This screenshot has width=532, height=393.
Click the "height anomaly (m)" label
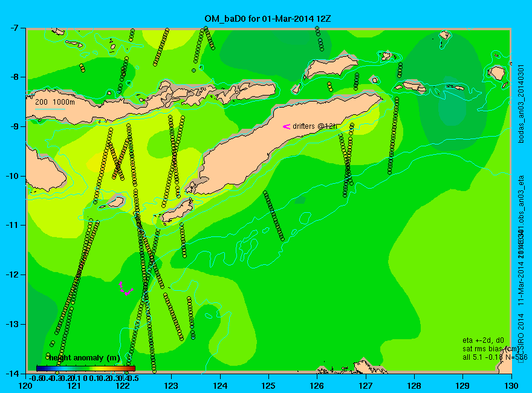(85, 358)
